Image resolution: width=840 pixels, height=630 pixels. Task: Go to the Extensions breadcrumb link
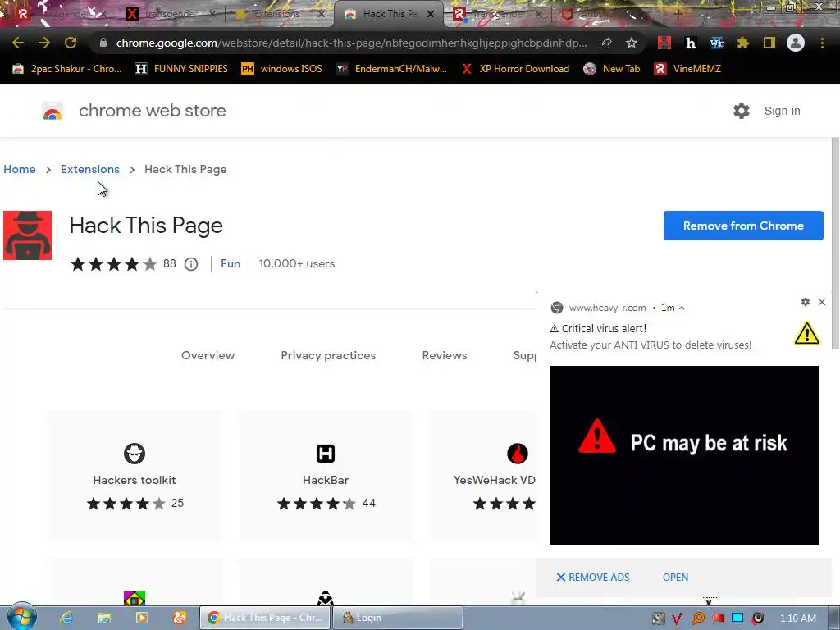[90, 169]
